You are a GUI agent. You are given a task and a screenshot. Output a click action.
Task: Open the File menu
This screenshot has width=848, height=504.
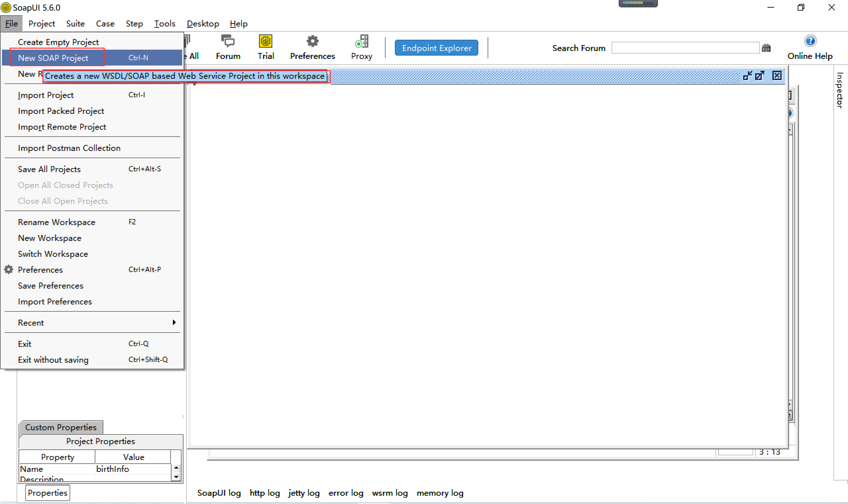click(x=11, y=23)
